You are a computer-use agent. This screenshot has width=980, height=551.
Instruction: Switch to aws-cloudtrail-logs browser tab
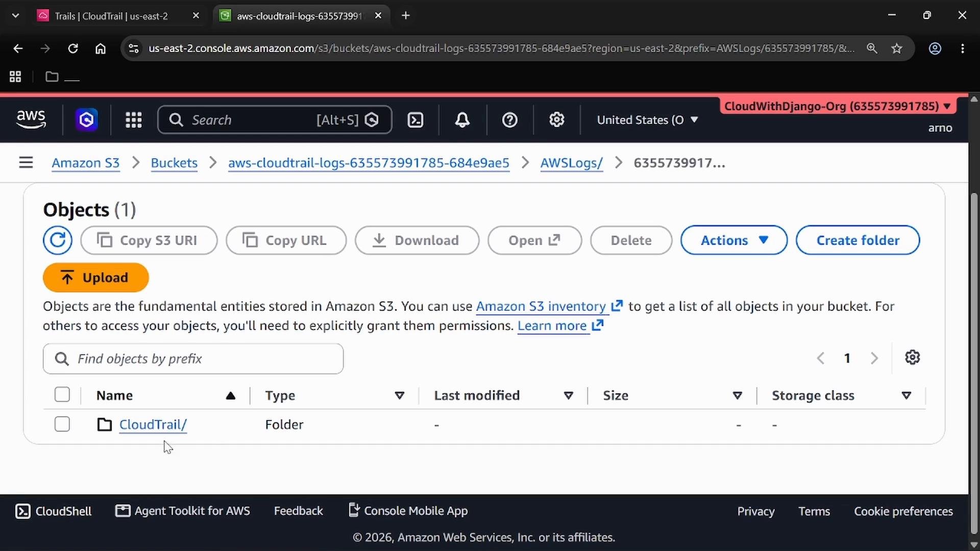point(300,16)
